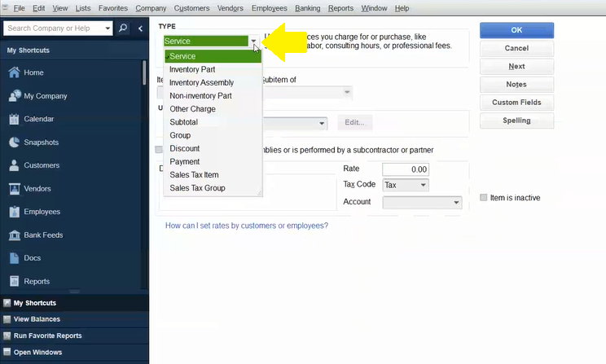606x364 pixels.
Task: Open the Banking menu
Action: 308,8
